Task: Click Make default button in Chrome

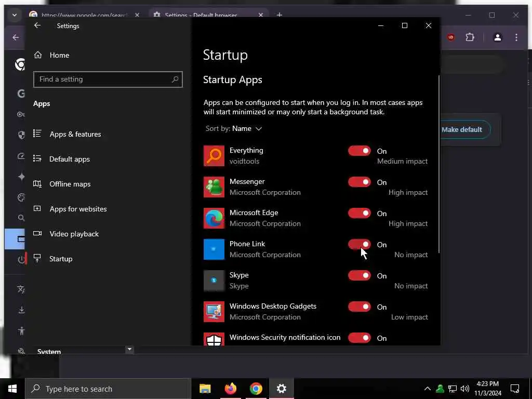Action: click(x=465, y=129)
